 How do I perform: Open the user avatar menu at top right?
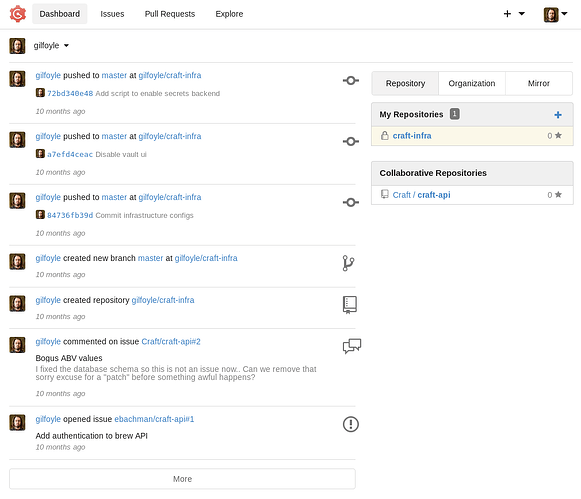[555, 14]
